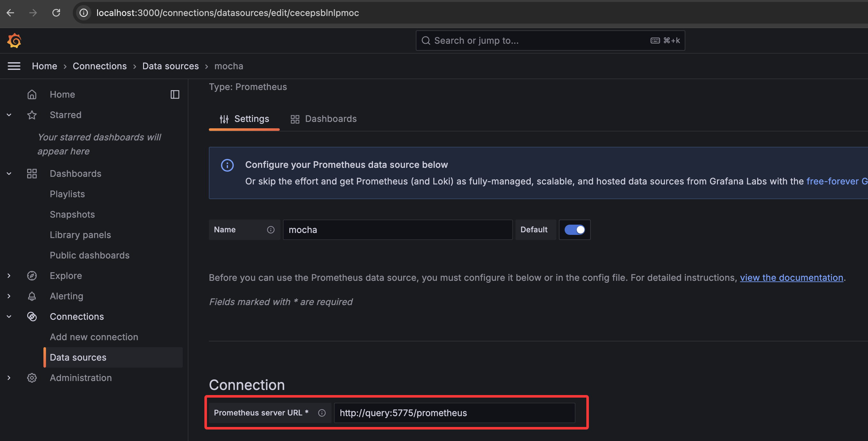Click the Name field info icon

(270, 229)
